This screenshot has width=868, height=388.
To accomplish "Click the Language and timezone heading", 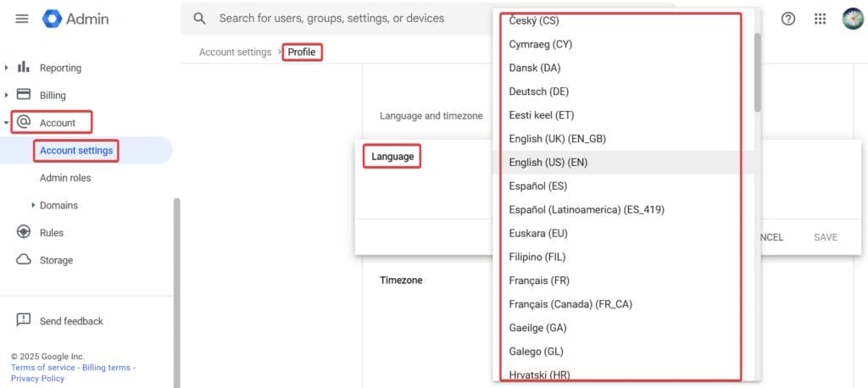I will [x=431, y=116].
